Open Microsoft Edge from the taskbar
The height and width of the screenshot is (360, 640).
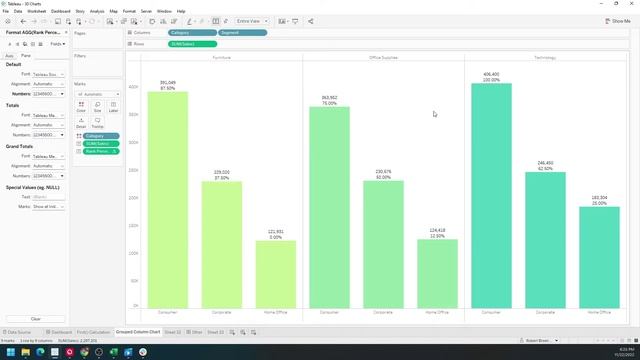(x=40, y=352)
